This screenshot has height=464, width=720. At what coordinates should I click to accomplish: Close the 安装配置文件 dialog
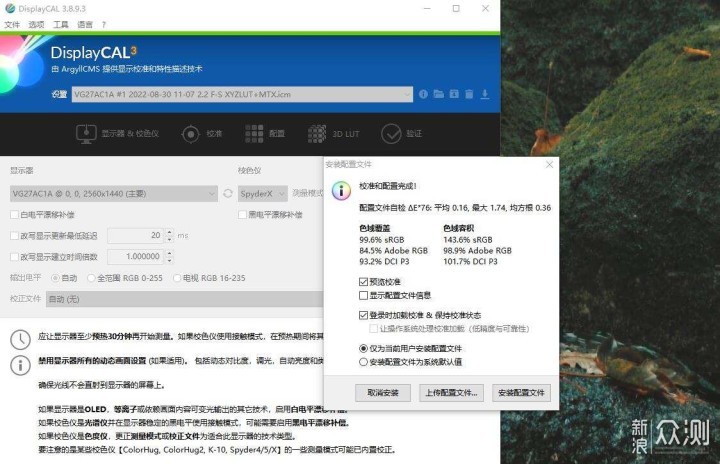549,164
